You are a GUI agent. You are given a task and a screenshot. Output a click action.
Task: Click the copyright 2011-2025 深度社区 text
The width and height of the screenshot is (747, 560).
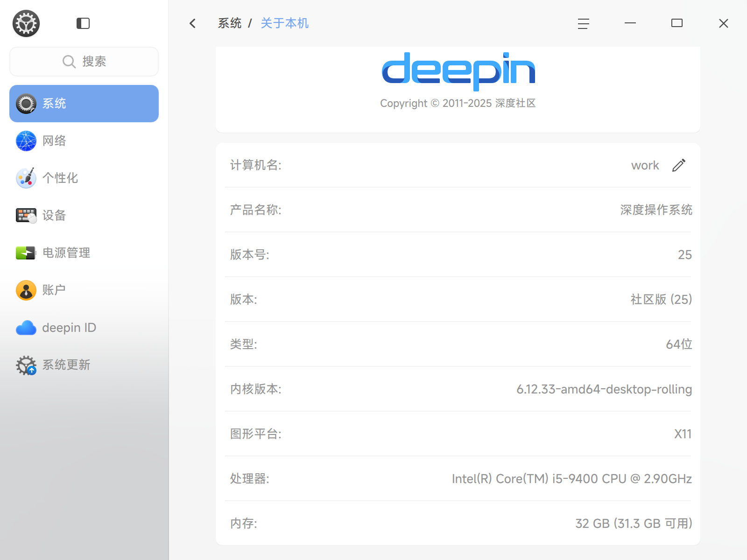point(458,103)
